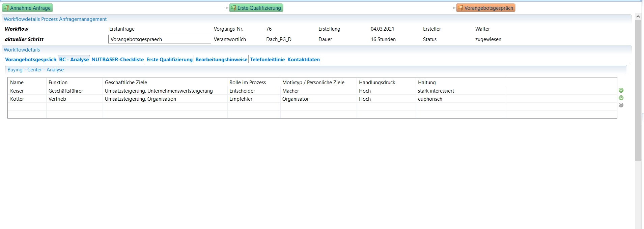Image resolution: width=644 pixels, height=229 pixels.
Task: Click the Verantwortlich value Dach_PG_D
Action: click(x=279, y=39)
